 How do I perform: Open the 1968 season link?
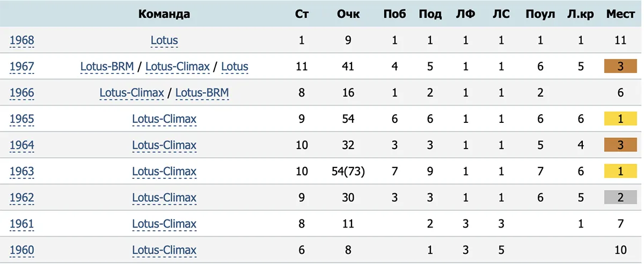pyautogui.click(x=21, y=41)
